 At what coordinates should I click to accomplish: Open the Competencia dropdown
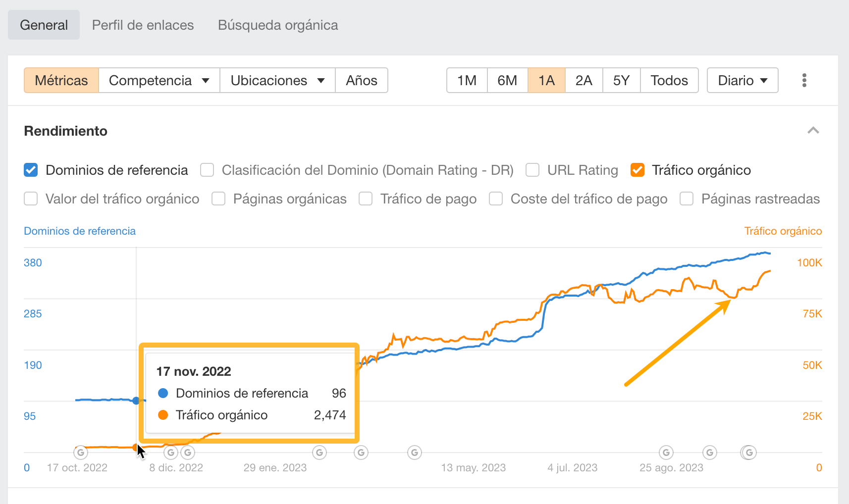pyautogui.click(x=159, y=80)
